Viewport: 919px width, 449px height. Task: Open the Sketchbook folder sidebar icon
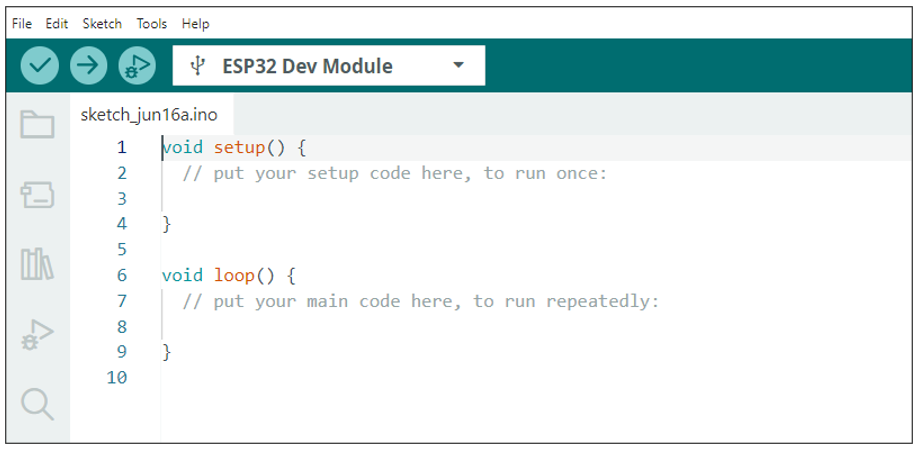[38, 124]
